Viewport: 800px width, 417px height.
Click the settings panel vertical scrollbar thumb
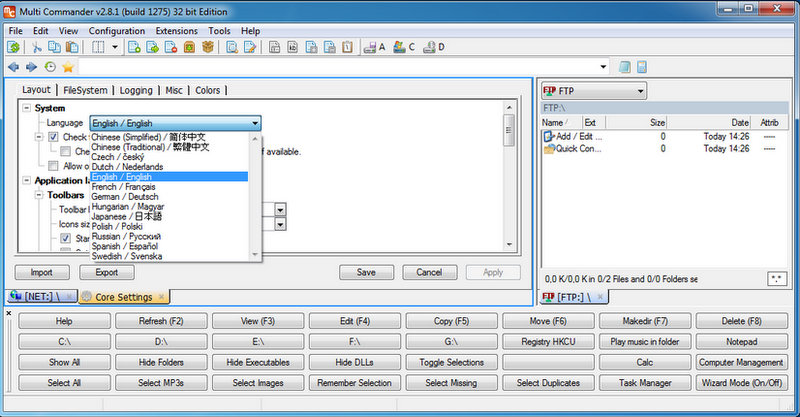(x=509, y=130)
